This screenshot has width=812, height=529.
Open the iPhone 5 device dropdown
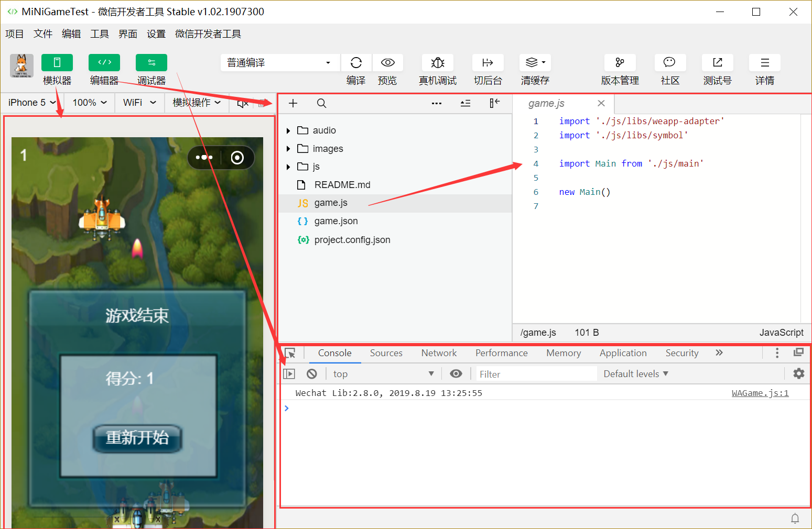coord(32,103)
